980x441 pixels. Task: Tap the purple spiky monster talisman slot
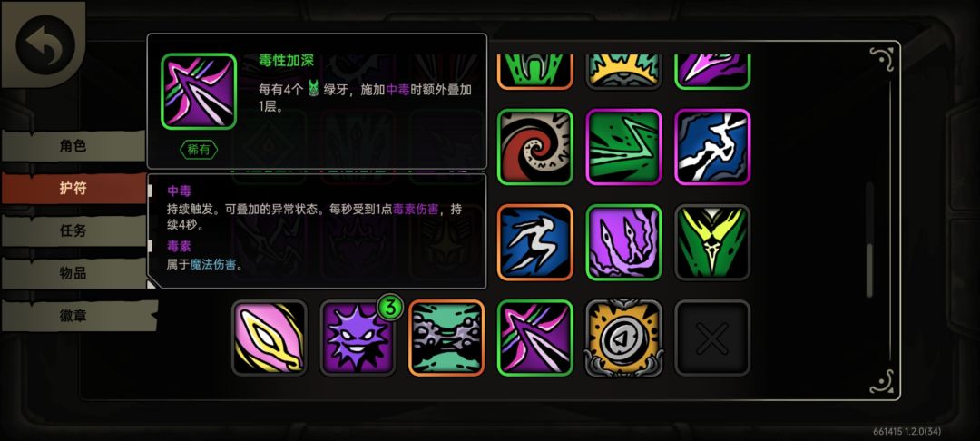coord(358,338)
